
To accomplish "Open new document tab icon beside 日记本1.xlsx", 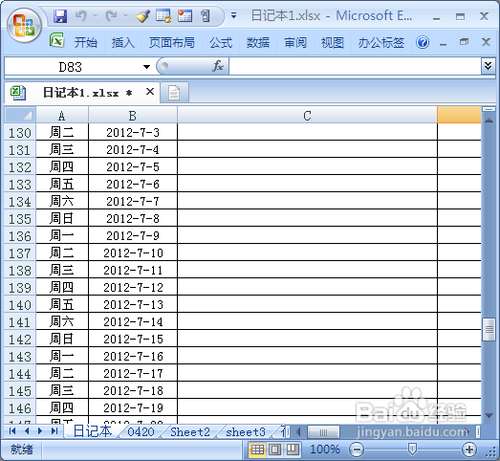I will click(x=174, y=93).
